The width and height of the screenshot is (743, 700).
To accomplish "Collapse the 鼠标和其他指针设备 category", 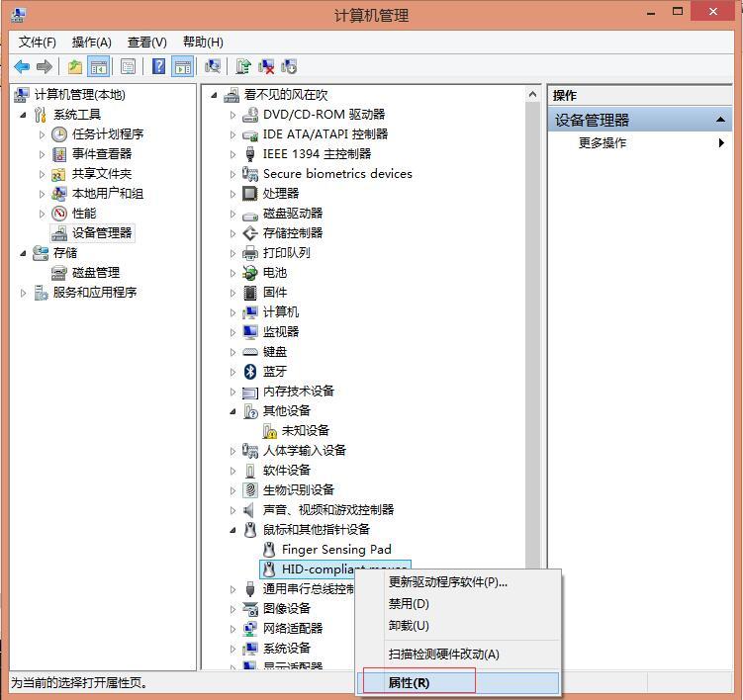I will [233, 530].
